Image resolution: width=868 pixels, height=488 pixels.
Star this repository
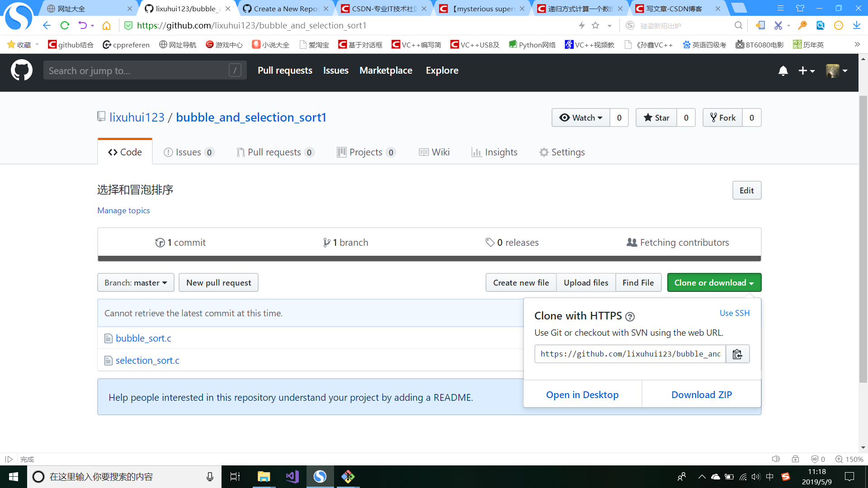tap(656, 117)
